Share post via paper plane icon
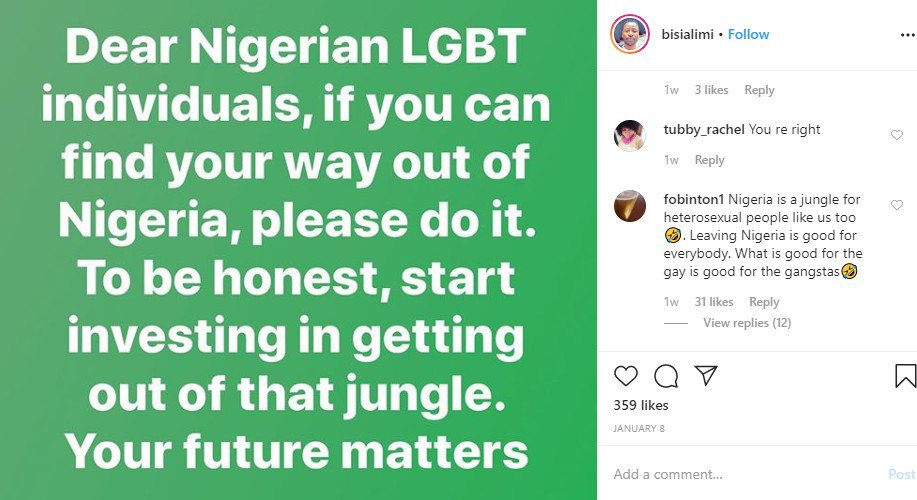The image size is (917, 500). point(705,376)
